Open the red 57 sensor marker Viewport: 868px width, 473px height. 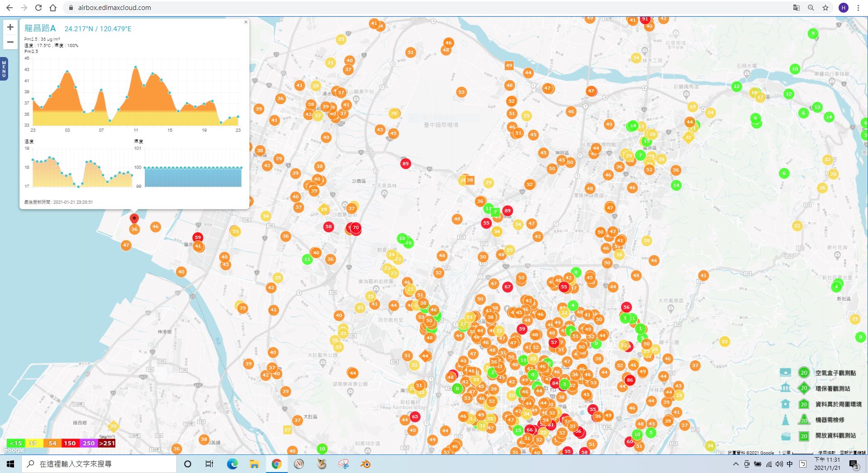coord(554,343)
